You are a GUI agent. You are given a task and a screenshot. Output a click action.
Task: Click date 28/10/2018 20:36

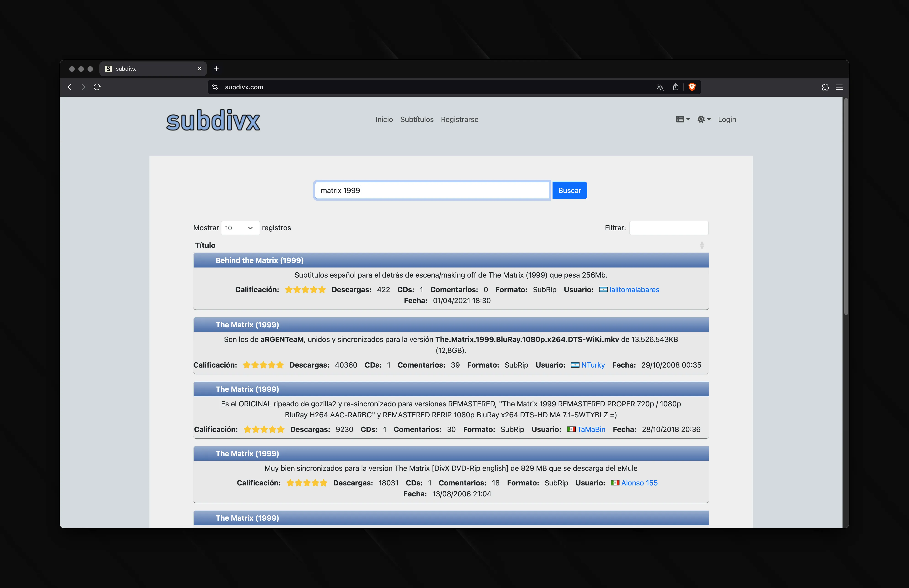click(x=671, y=429)
